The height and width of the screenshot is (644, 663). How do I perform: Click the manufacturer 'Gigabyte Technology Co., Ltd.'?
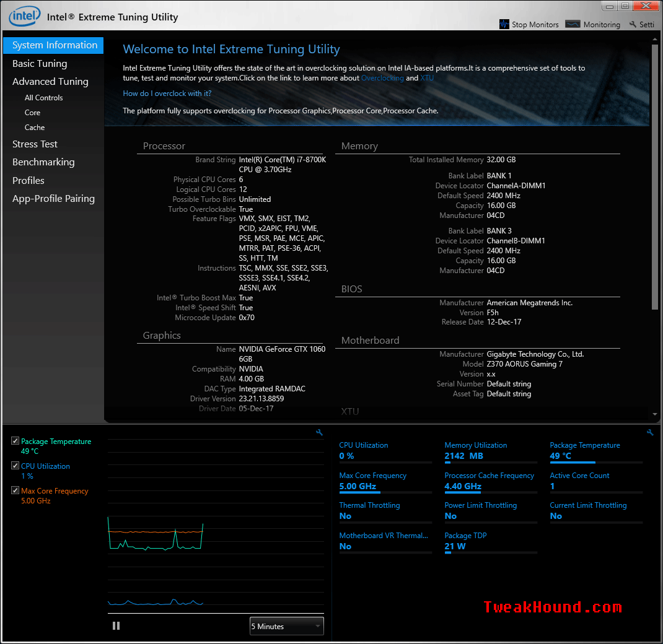pos(535,354)
